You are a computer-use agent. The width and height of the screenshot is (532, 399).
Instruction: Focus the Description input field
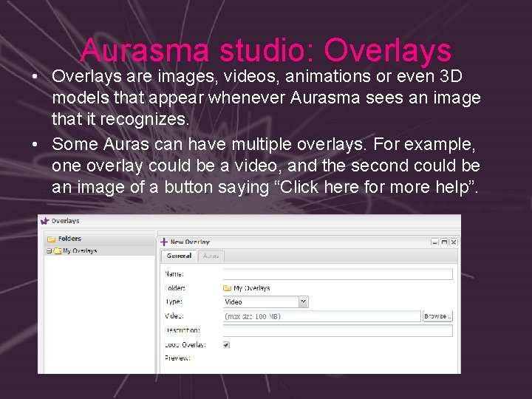tap(338, 330)
